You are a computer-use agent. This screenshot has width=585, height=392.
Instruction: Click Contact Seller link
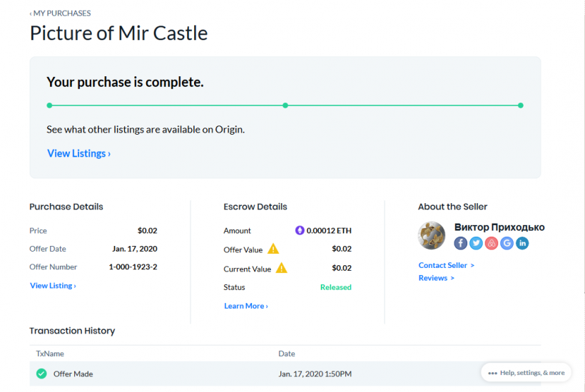[x=446, y=265]
